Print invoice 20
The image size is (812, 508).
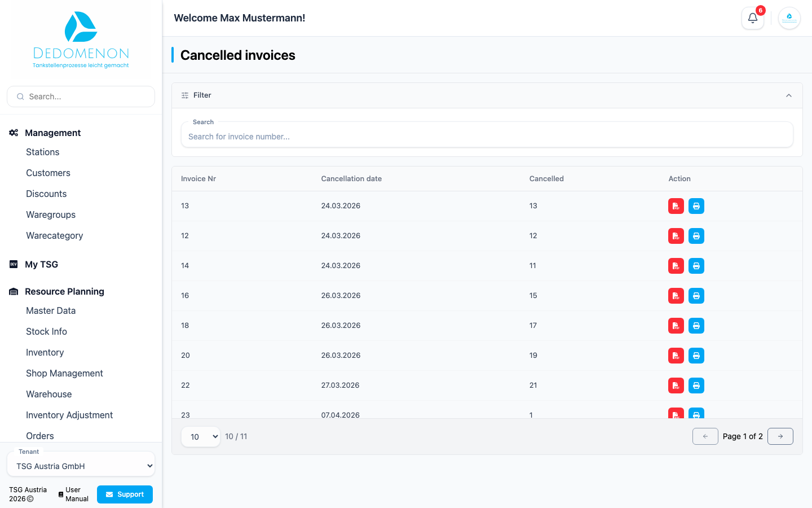tap(696, 356)
